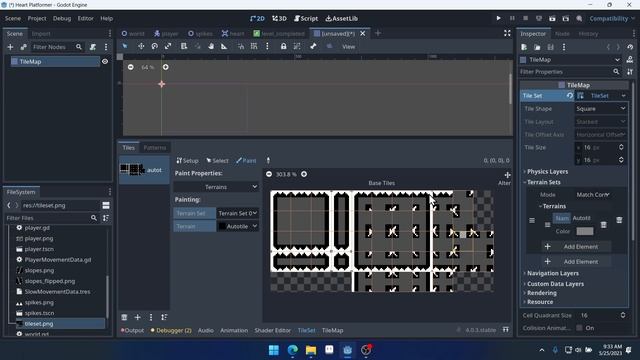Image resolution: width=640 pixels, height=360 pixels.
Task: Lock the selected node
Action: [283, 47]
